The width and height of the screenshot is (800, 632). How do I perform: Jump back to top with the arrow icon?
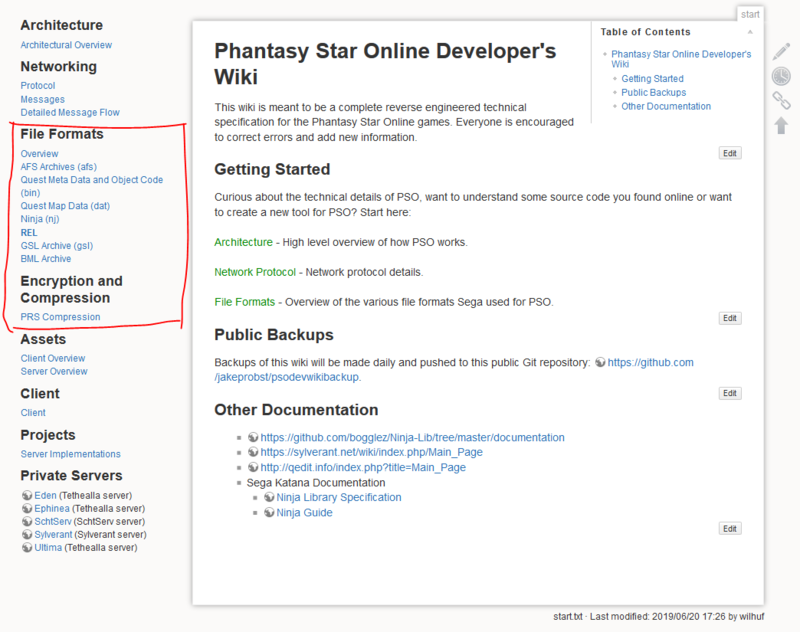click(x=781, y=125)
